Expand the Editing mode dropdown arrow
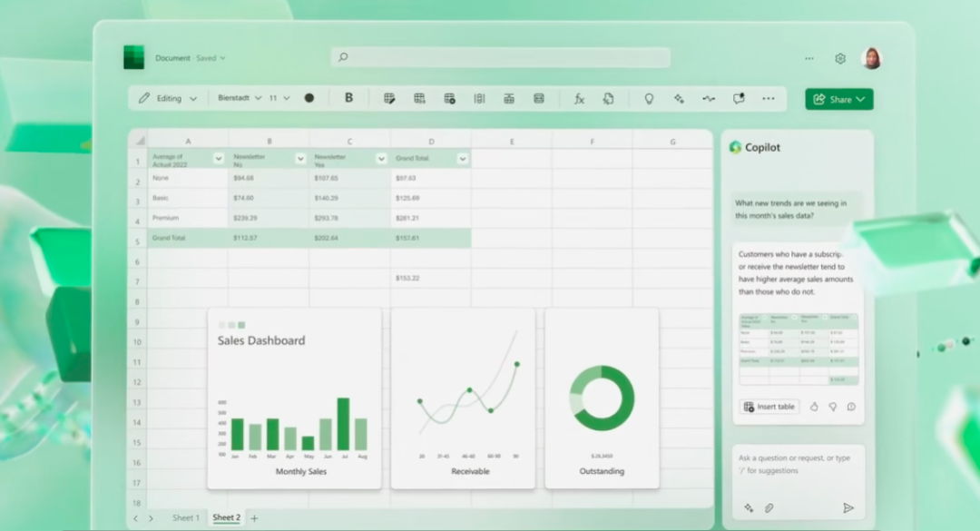 click(193, 99)
